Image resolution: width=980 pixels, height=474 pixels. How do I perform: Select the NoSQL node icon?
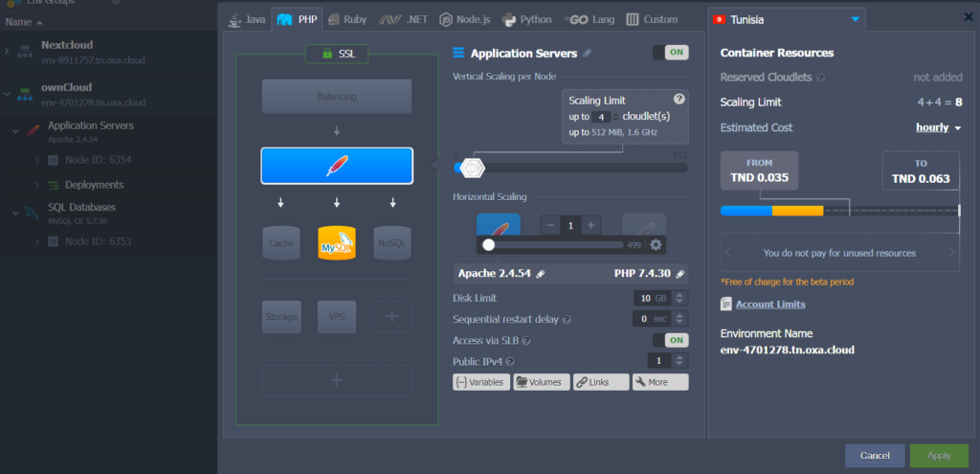pos(392,243)
